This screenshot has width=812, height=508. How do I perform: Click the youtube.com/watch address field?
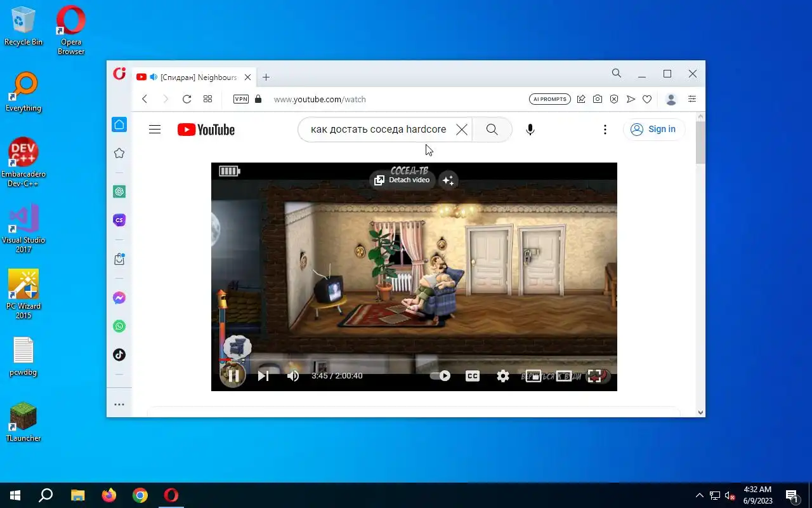click(x=320, y=99)
